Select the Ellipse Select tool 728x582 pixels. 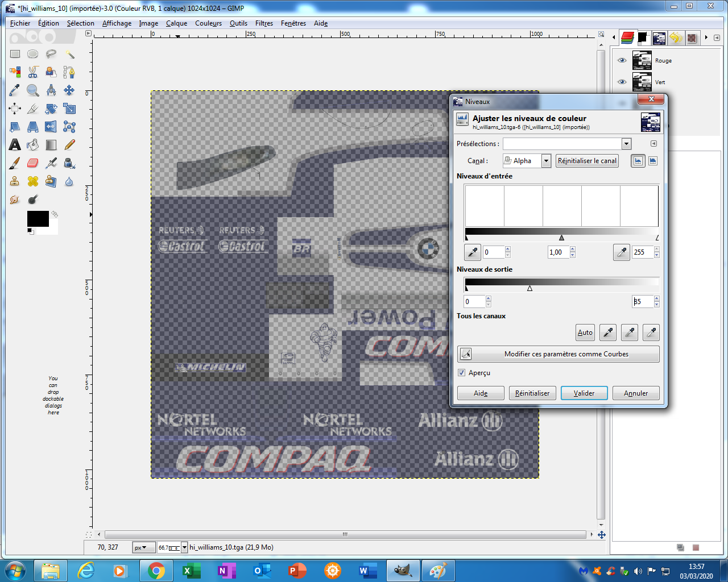tap(33, 54)
